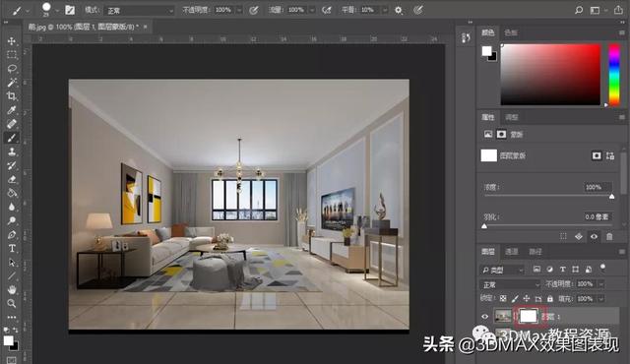630x364 pixels.
Task: Toggle lock image pixels brush icon
Action: pyautogui.click(x=515, y=299)
